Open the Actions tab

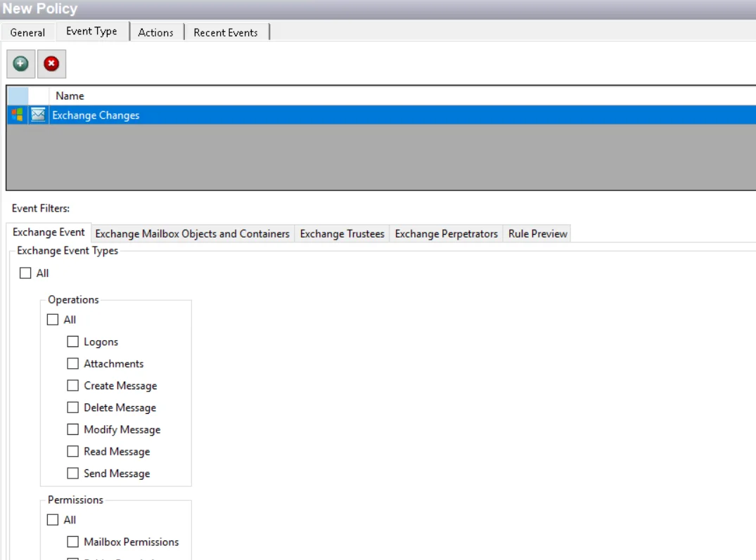coord(155,32)
